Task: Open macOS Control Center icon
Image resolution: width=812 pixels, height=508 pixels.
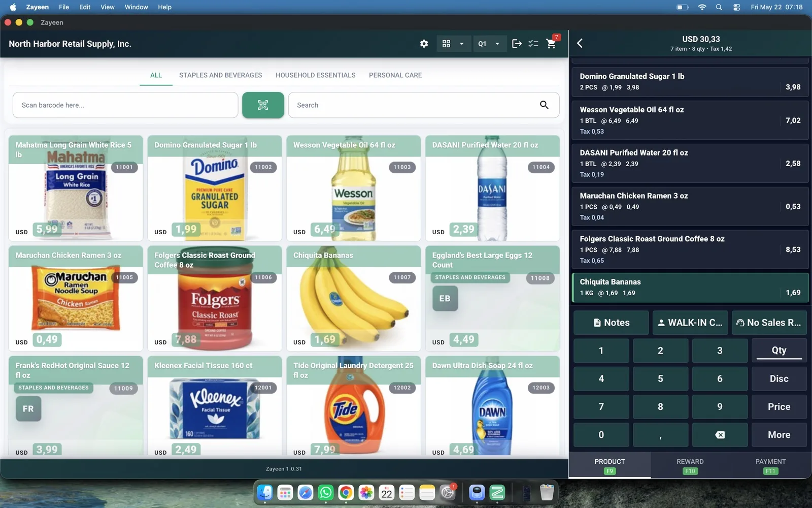Action: 736,7
